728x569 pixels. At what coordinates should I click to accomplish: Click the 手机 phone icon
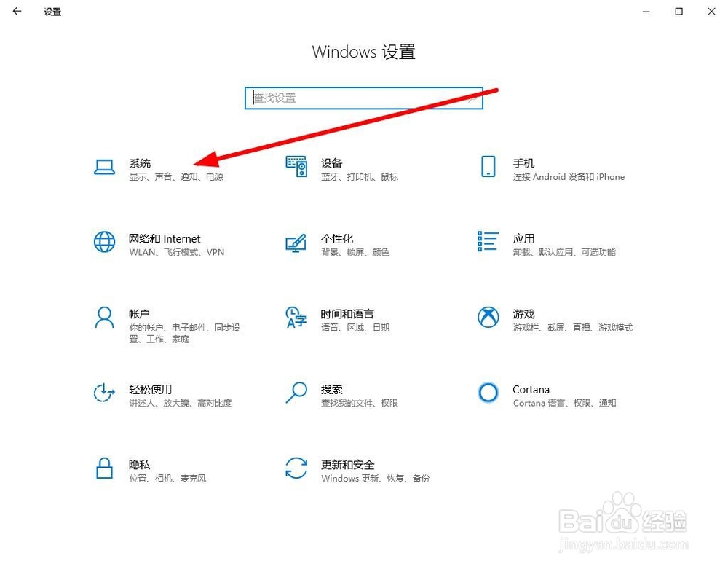coord(488,166)
